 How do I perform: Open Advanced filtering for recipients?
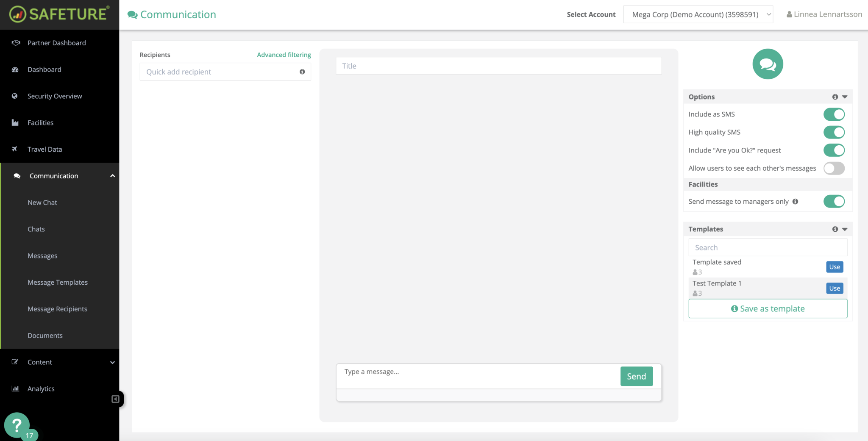click(x=284, y=54)
